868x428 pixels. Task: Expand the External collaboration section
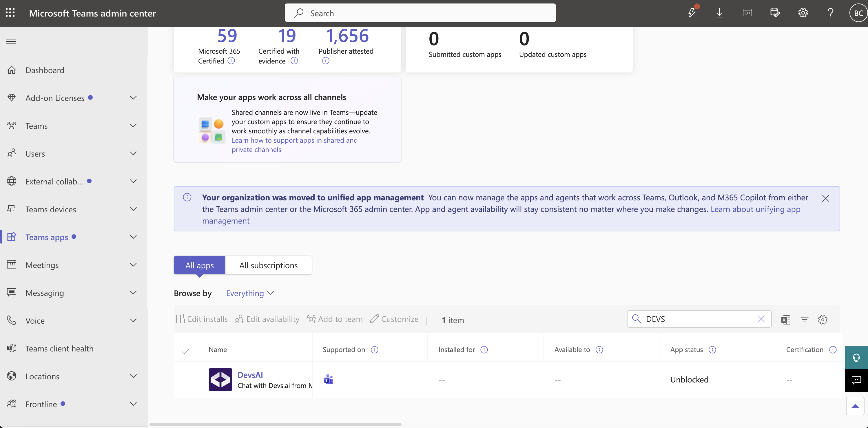click(x=134, y=181)
